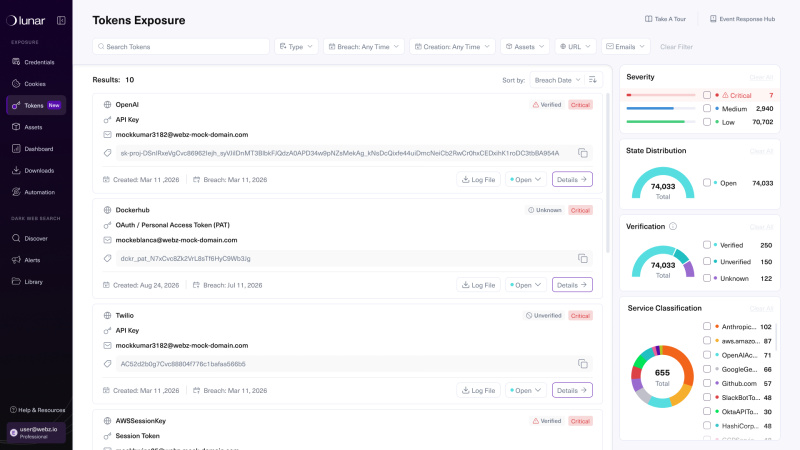
Task: Open Help & Resources
Action: (38, 410)
